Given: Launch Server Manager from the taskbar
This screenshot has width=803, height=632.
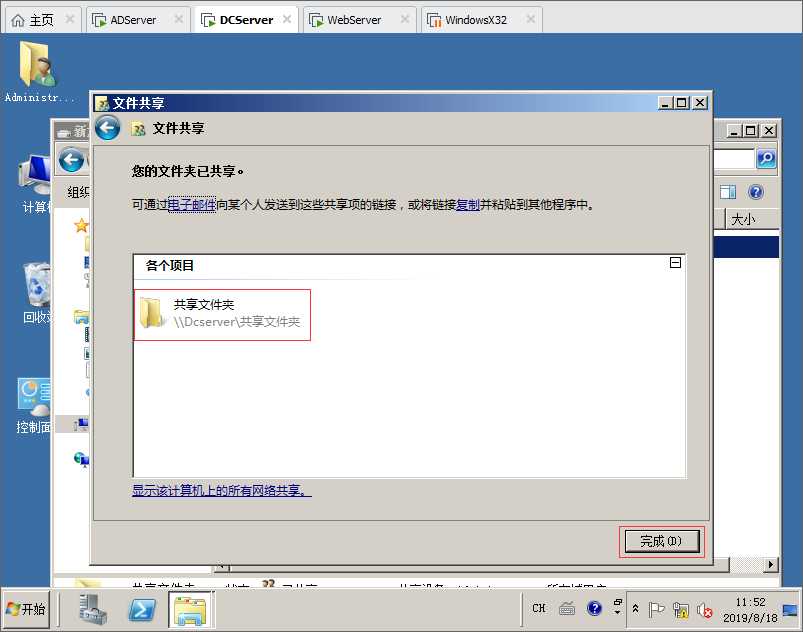Looking at the screenshot, I should pos(93,609).
